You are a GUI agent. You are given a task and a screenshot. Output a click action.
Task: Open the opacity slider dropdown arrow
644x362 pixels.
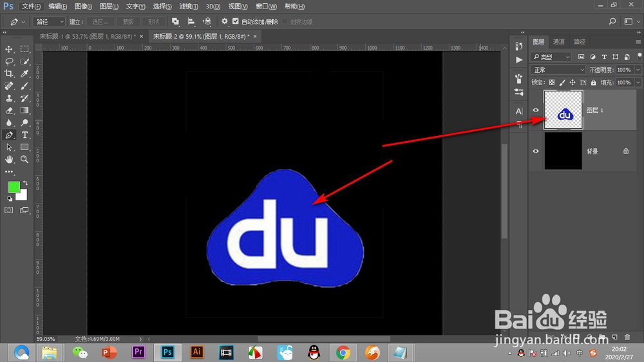coord(638,70)
